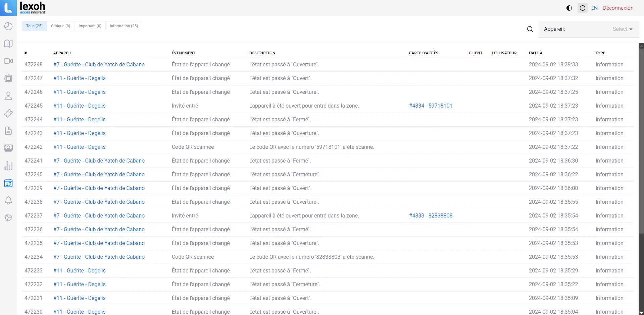The image size is (644, 315).
Task: Open the camera video icon in sidebar
Action: point(8,61)
